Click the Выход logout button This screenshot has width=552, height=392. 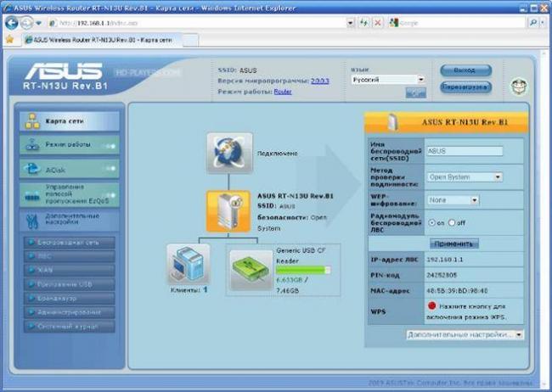pyautogui.click(x=465, y=70)
